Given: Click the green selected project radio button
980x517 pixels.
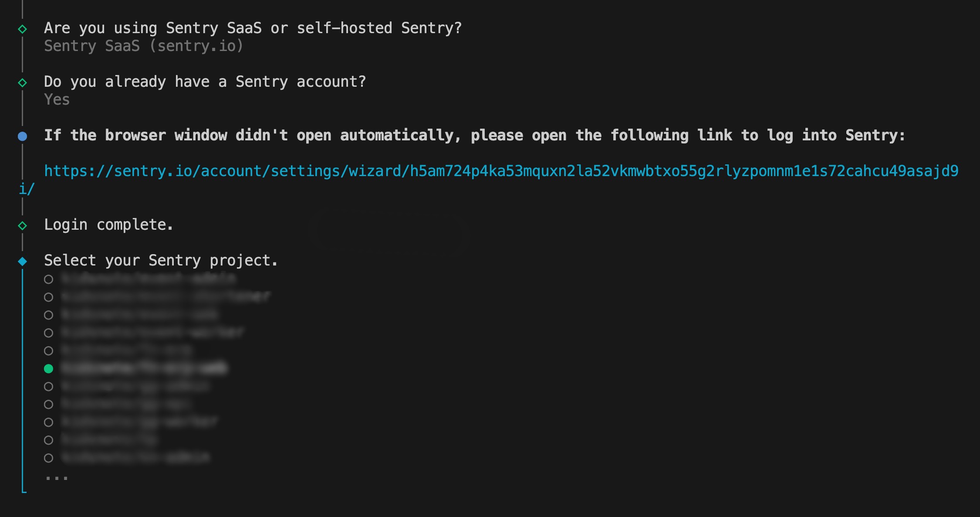Looking at the screenshot, I should click(49, 369).
